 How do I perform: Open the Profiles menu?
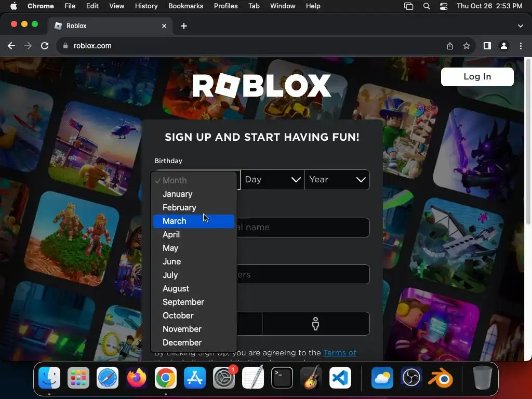(225, 6)
